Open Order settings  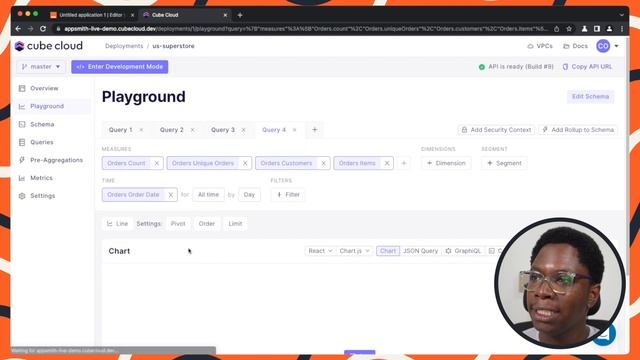[207, 224]
